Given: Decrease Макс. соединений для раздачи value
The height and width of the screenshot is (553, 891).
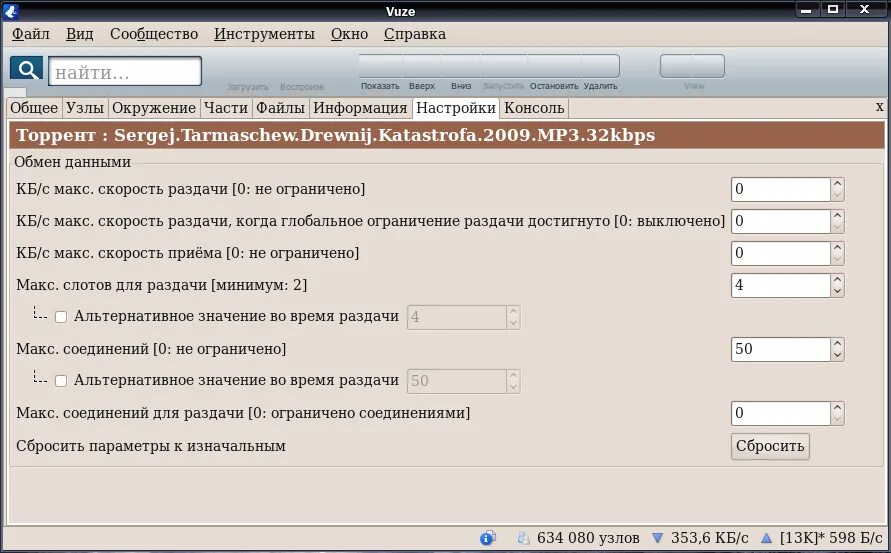Looking at the screenshot, I should [x=837, y=419].
